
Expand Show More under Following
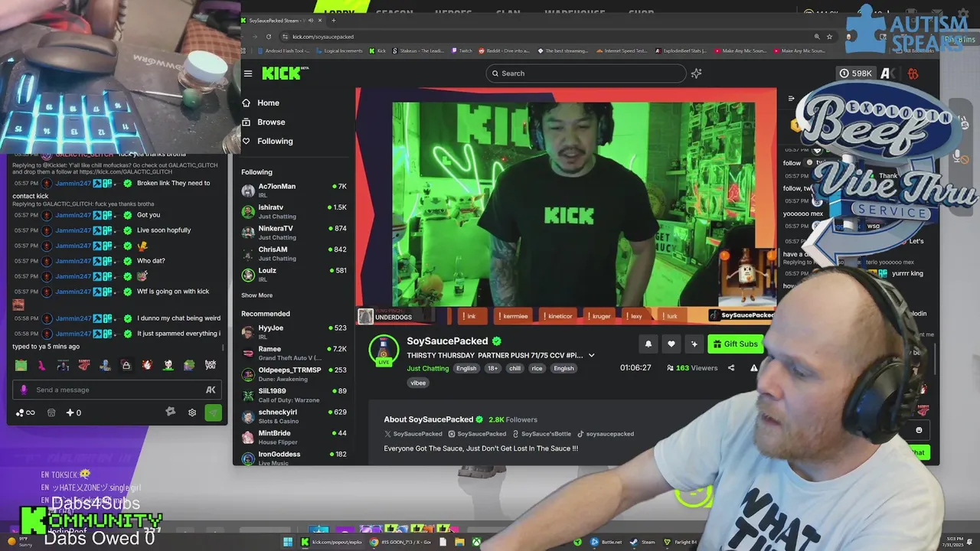tap(256, 295)
